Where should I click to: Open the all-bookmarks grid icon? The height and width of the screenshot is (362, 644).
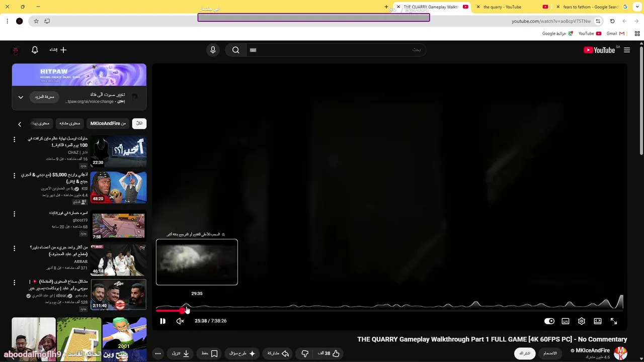coord(637,34)
